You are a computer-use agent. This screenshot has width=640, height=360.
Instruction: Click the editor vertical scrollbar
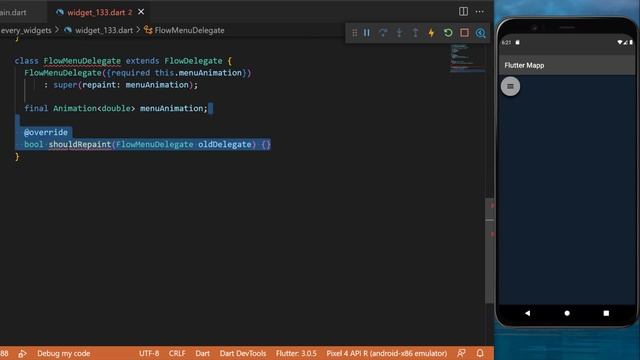[489, 250]
